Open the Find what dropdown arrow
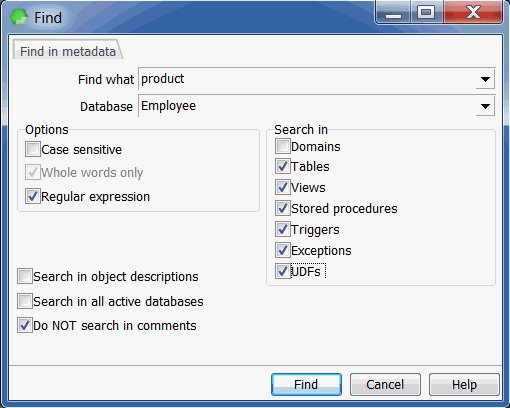The width and height of the screenshot is (510, 408). tap(485, 79)
